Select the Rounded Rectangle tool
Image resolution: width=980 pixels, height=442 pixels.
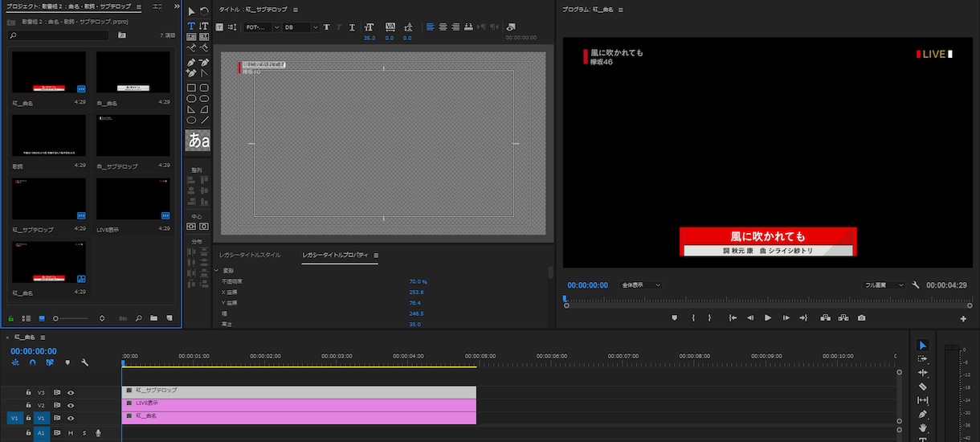coord(204,88)
